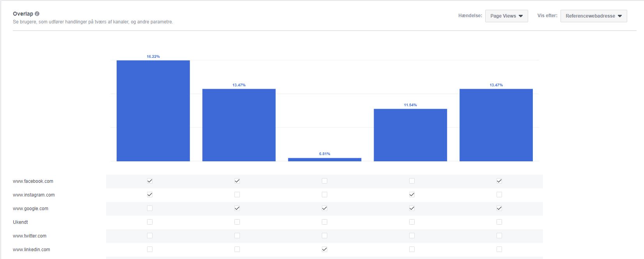This screenshot has width=644, height=259.
Task: Select the www.facebook.com row label
Action: [x=33, y=181]
